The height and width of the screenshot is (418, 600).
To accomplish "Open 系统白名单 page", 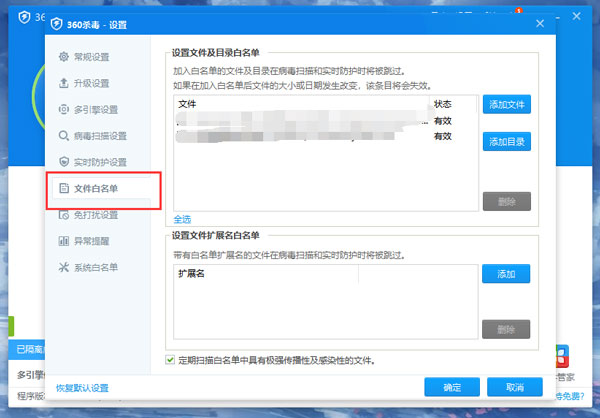I will [x=98, y=267].
